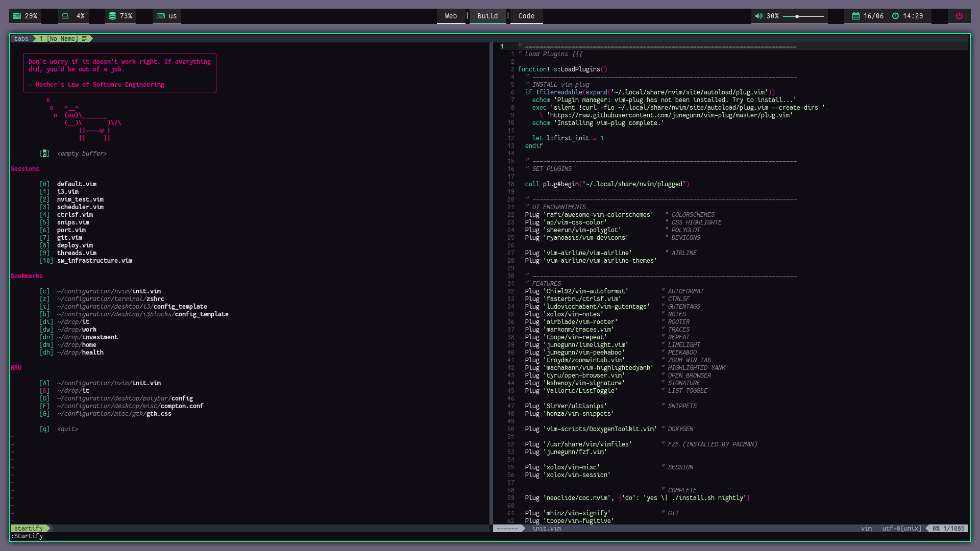Click the CPU usage icon showing 29%

click(x=17, y=16)
